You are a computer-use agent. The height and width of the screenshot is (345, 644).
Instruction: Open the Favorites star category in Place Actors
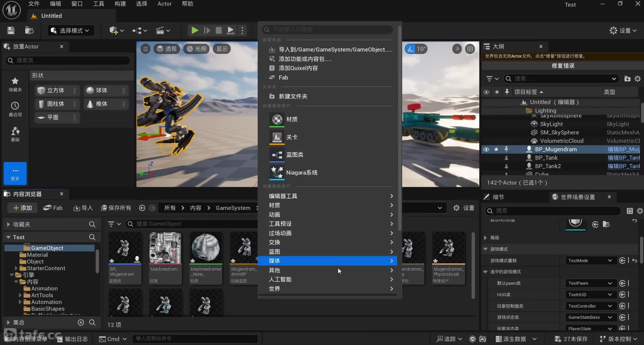[x=15, y=84]
